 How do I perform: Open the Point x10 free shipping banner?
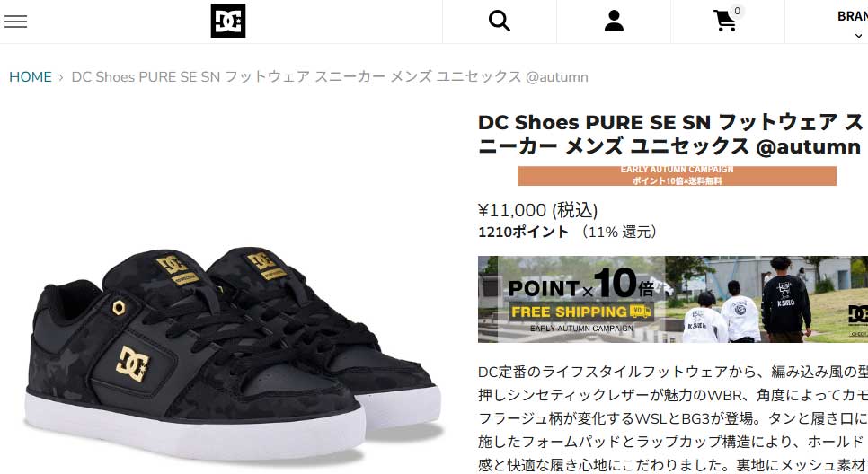(x=673, y=299)
